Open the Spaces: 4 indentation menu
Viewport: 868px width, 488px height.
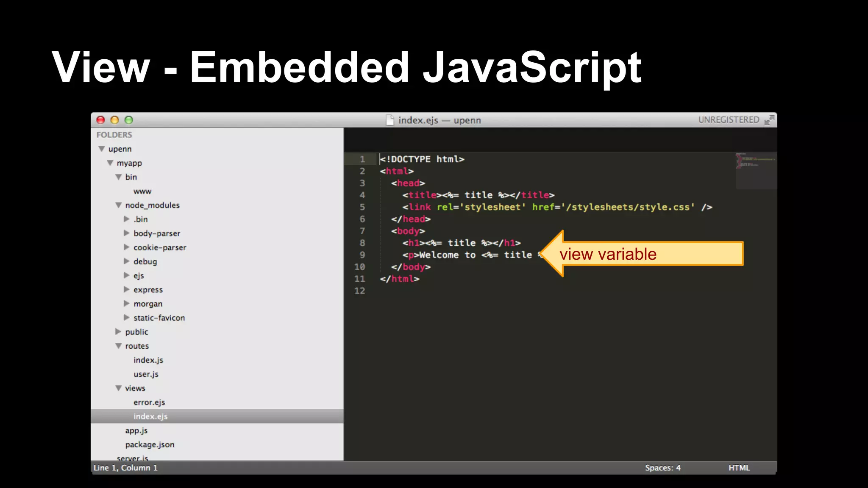[662, 468]
